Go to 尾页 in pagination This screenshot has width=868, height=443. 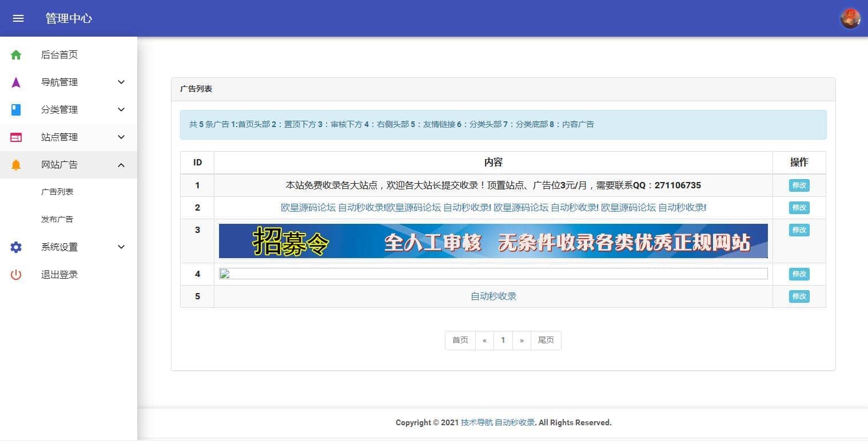coord(546,341)
